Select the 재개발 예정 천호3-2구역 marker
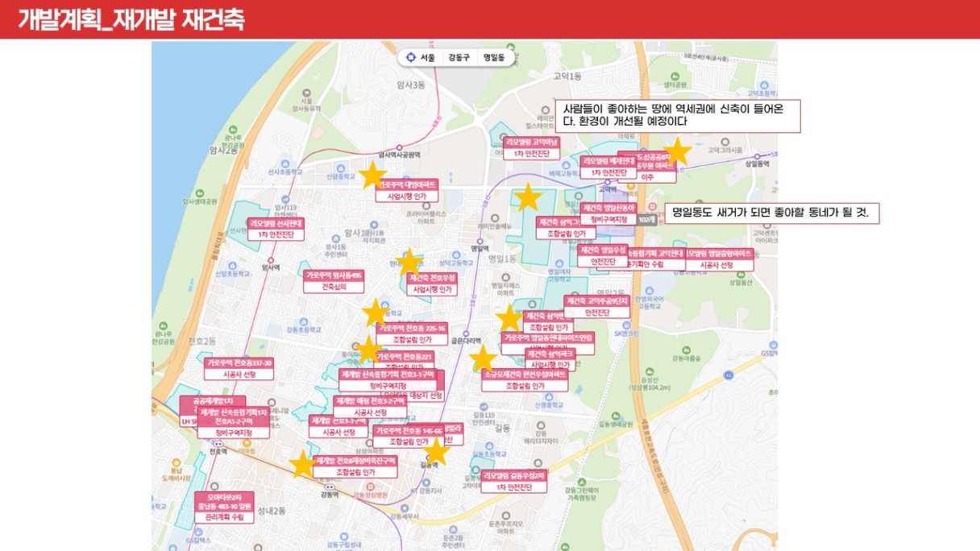 click(x=370, y=406)
